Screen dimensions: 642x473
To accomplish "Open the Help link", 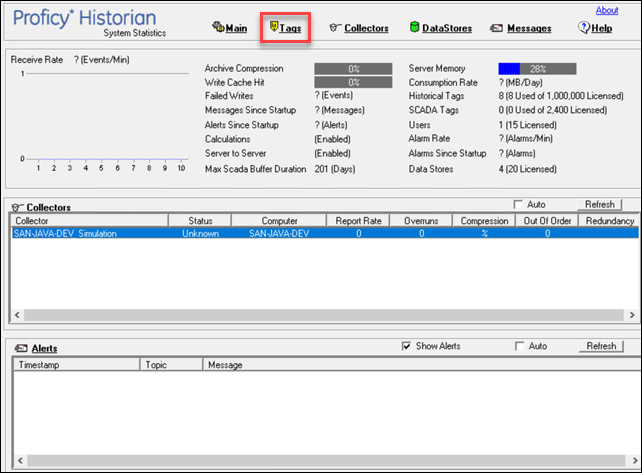I will pyautogui.click(x=601, y=28).
